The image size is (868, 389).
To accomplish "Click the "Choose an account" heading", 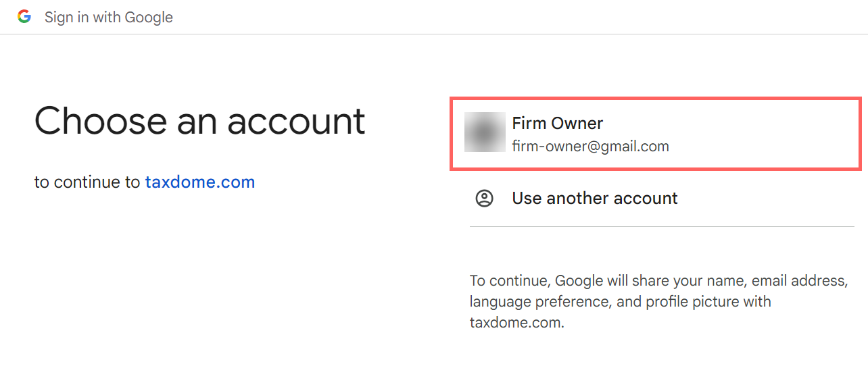I will click(199, 122).
